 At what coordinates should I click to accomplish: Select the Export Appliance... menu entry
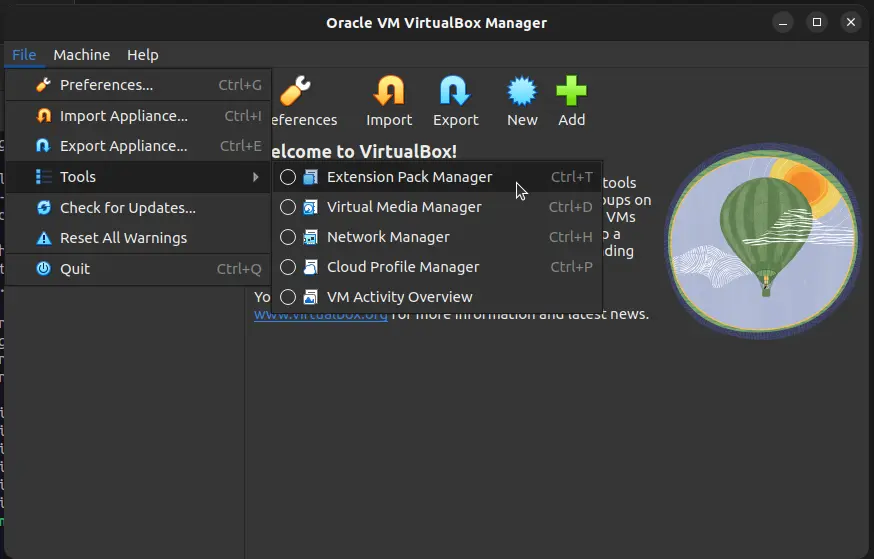[x=138, y=146]
